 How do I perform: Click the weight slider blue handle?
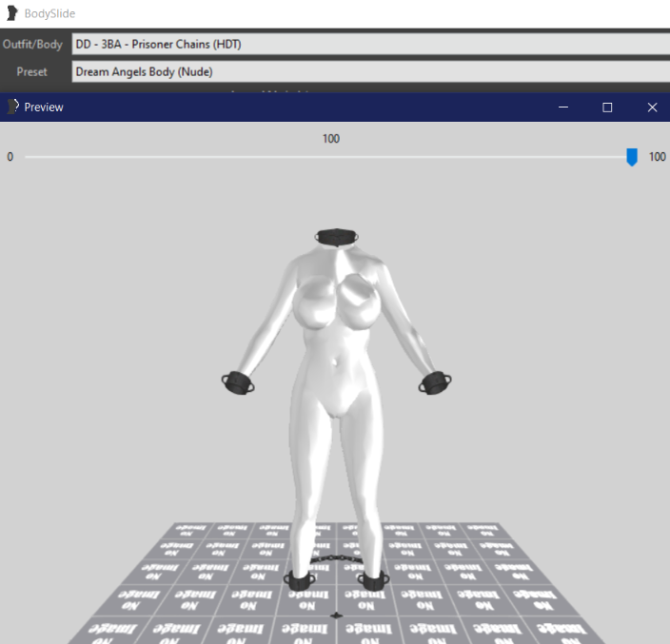632,157
